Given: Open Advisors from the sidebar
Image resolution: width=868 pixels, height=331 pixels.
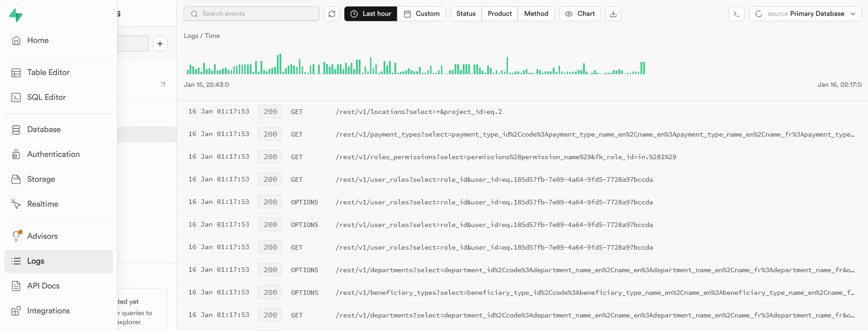Looking at the screenshot, I should pyautogui.click(x=58, y=236).
